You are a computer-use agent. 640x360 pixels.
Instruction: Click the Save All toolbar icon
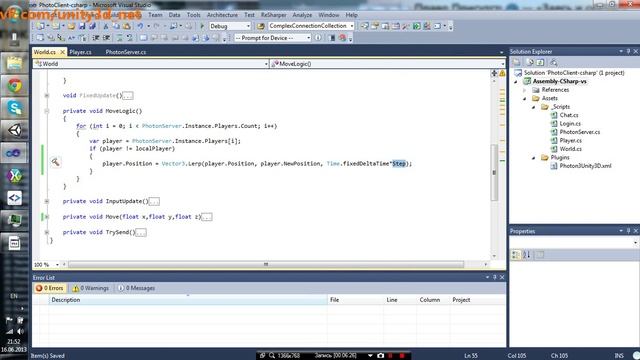pyautogui.click(x=92, y=26)
